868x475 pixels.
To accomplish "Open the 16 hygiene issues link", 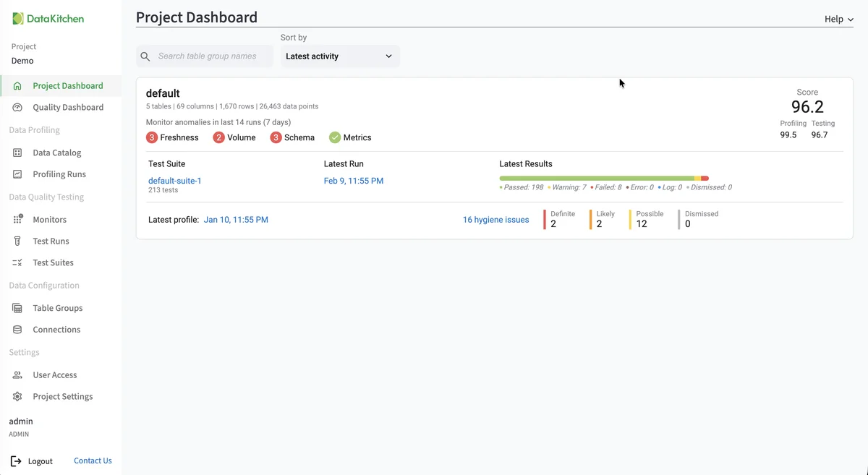I will 495,219.
